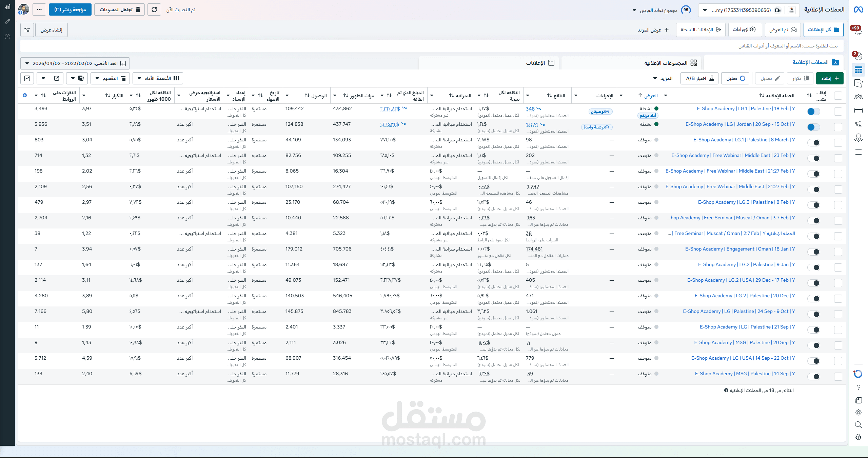Expand the الأعمدة: الأداء columns dropdown
This screenshot has width=868, height=458.
[158, 78]
